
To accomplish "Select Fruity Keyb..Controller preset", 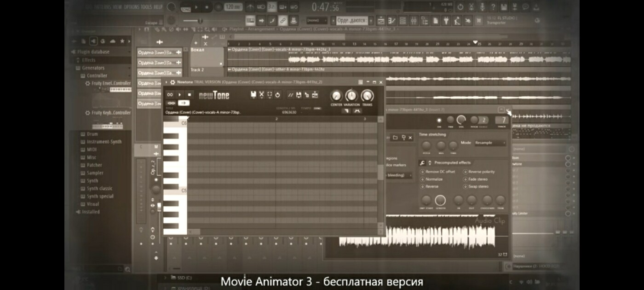I will [108, 113].
